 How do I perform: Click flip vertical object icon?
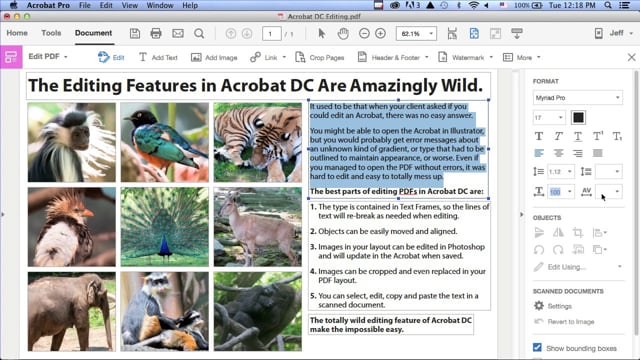coord(539,233)
